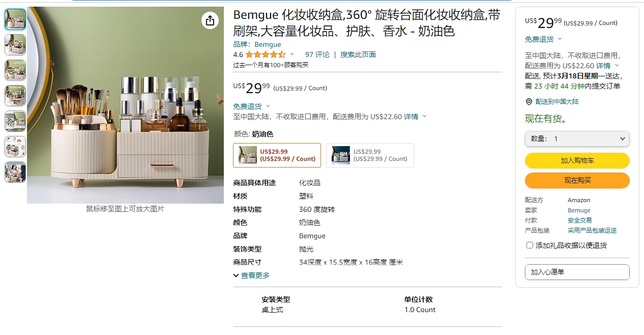This screenshot has width=644, height=335.
Task: Expand 免费退货 in the buy box
Action: [544, 39]
